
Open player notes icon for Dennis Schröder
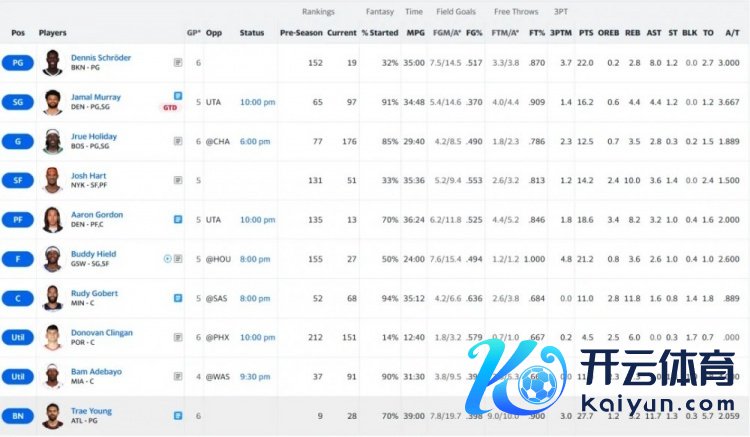click(178, 63)
